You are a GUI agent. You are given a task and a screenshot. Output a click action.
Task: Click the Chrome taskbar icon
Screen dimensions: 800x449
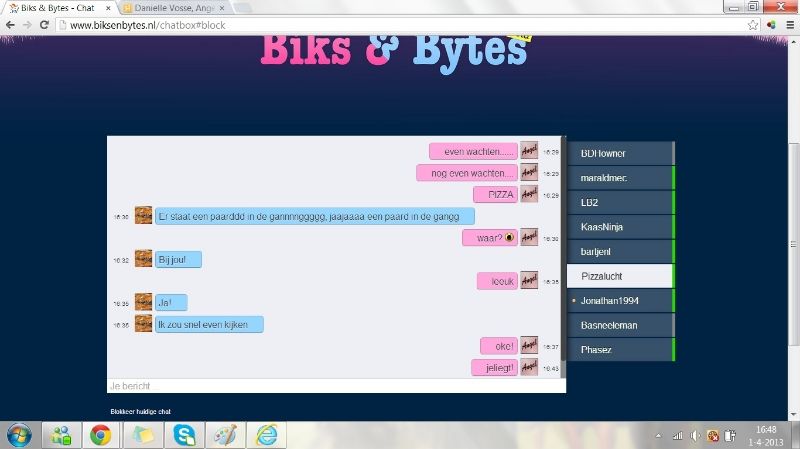tap(101, 435)
